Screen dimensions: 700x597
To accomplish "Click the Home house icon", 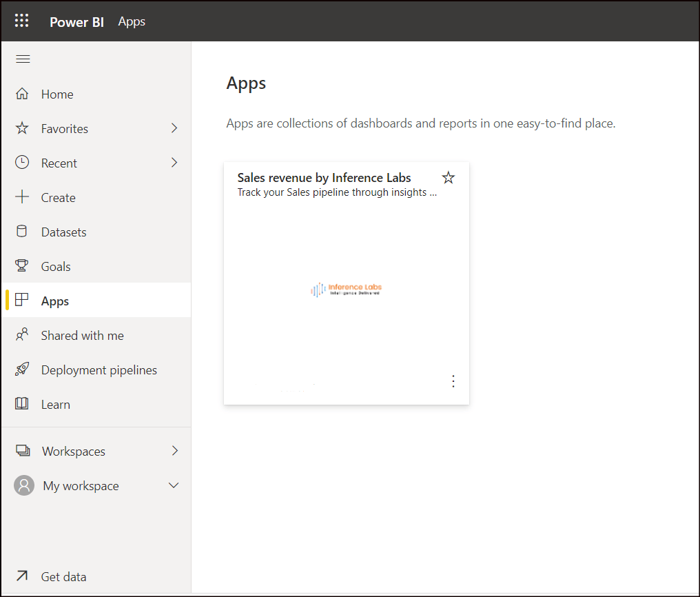I will 22,94.
